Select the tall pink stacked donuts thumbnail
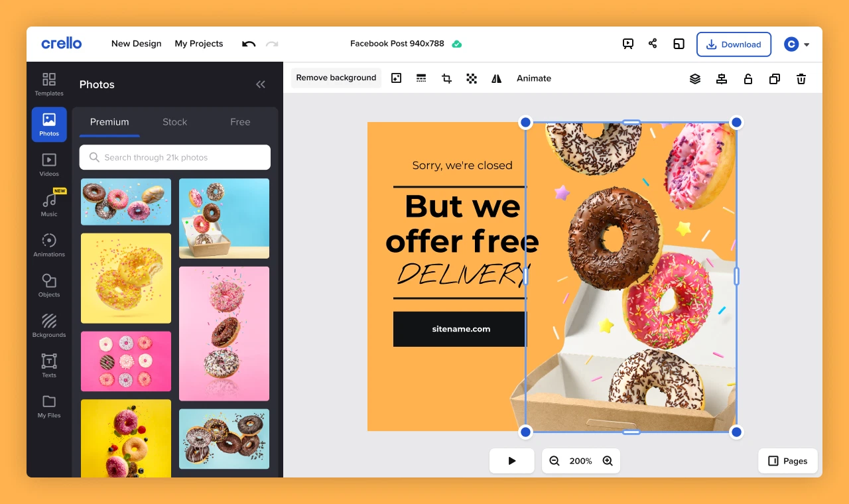 pyautogui.click(x=224, y=334)
